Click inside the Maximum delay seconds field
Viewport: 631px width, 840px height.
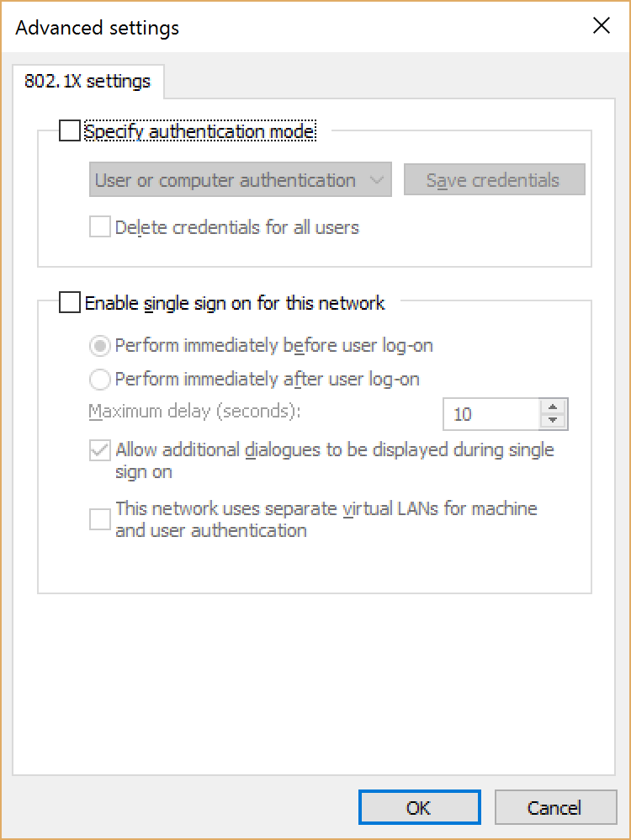(488, 413)
